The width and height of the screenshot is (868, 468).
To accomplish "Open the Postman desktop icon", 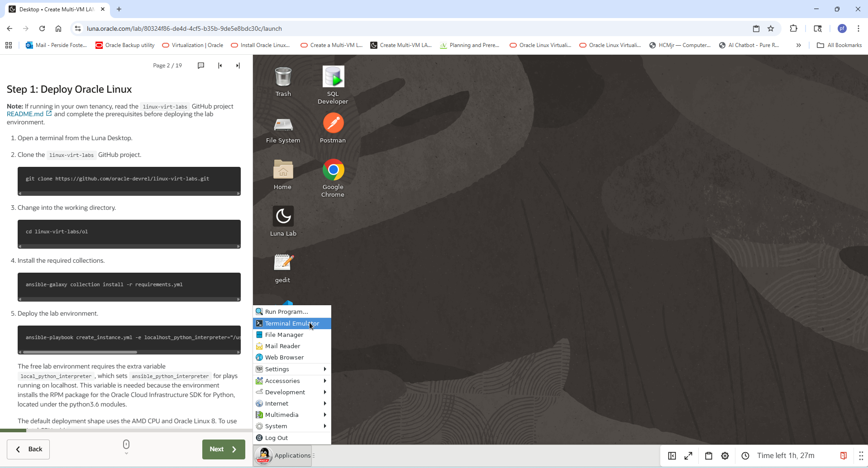I will point(333,123).
